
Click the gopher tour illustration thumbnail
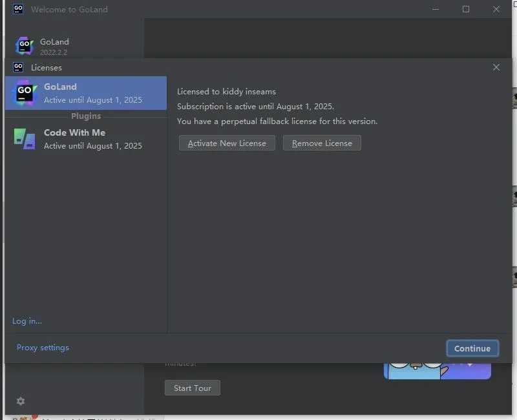[x=438, y=371]
